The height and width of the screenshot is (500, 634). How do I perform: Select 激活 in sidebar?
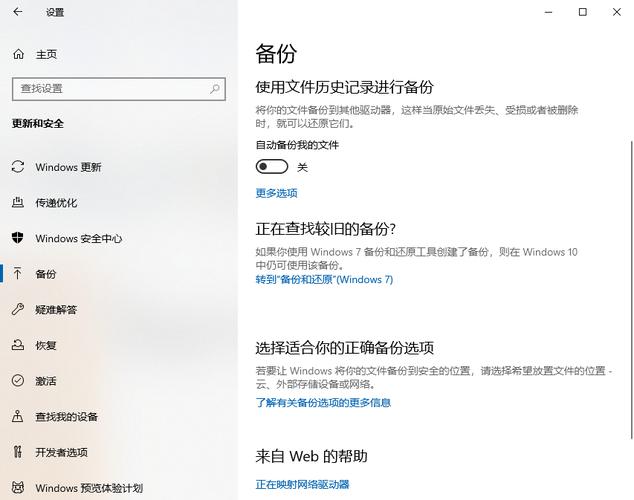click(x=46, y=381)
